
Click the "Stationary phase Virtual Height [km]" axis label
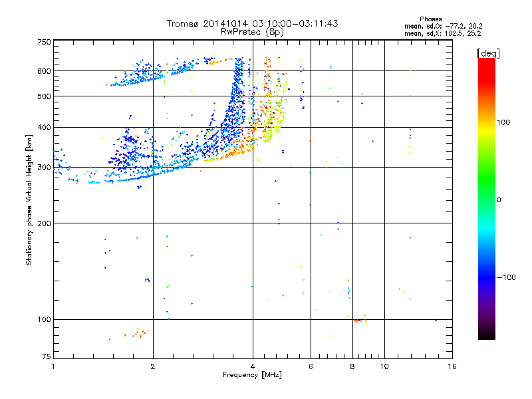pos(29,199)
